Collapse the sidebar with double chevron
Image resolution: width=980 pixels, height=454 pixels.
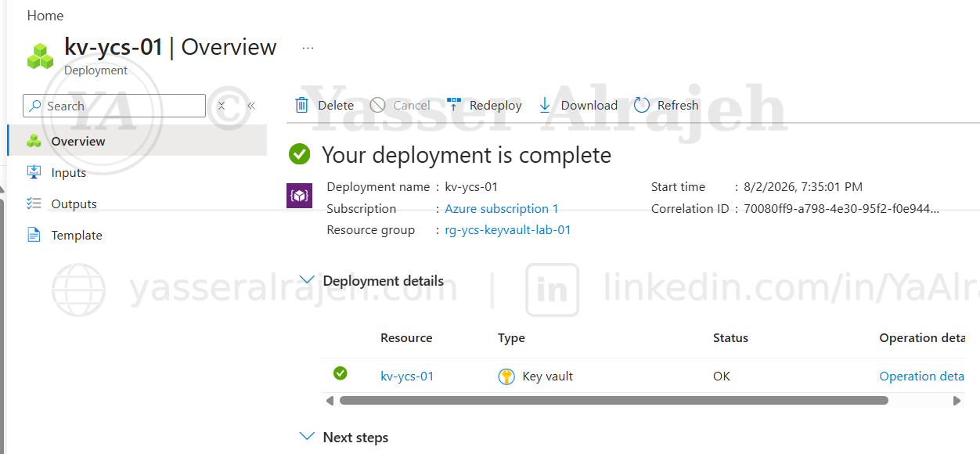tap(251, 106)
